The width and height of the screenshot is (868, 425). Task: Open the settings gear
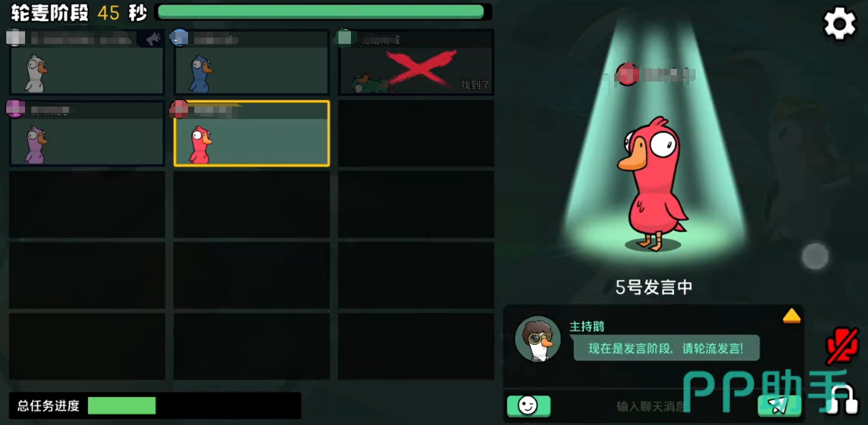coord(840,23)
